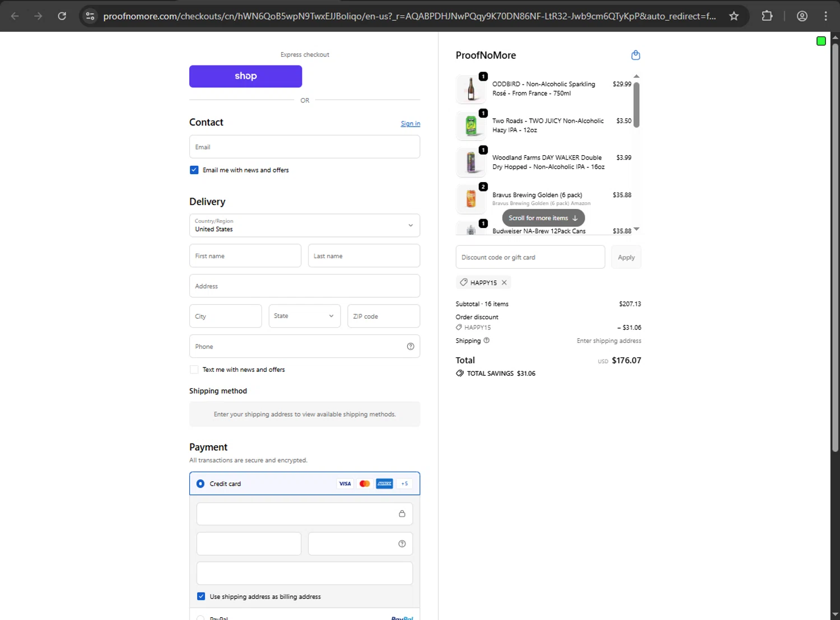Pay with the Shop express checkout button
The height and width of the screenshot is (620, 840).
(246, 76)
